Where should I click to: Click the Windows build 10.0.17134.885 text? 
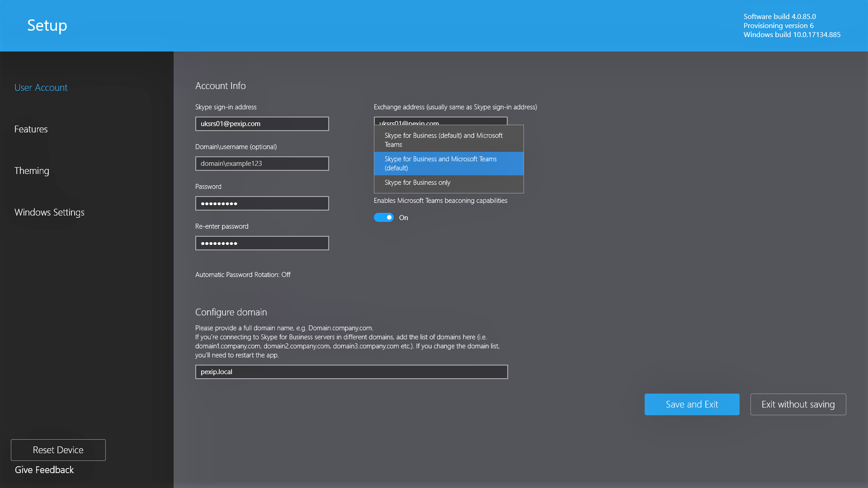pyautogui.click(x=792, y=35)
